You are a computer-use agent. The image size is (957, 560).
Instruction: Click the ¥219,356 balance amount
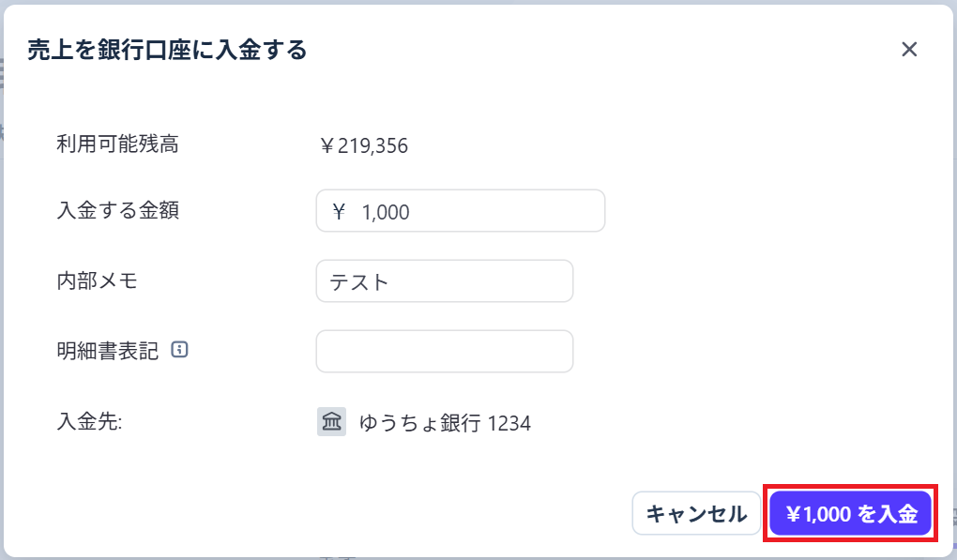pyautogui.click(x=364, y=145)
